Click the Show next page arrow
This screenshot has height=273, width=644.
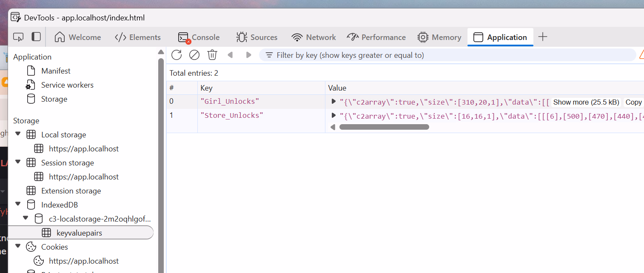(x=249, y=55)
